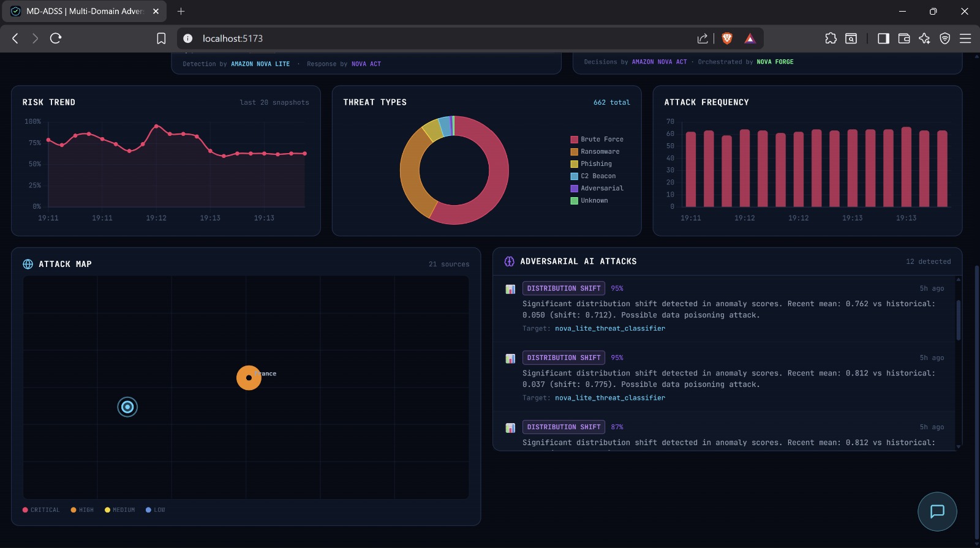Click the adversarial attacks list scrollbar

click(x=959, y=320)
